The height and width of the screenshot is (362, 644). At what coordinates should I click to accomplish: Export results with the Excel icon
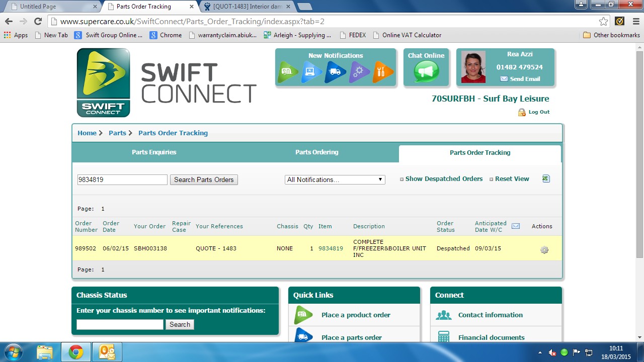(x=546, y=178)
